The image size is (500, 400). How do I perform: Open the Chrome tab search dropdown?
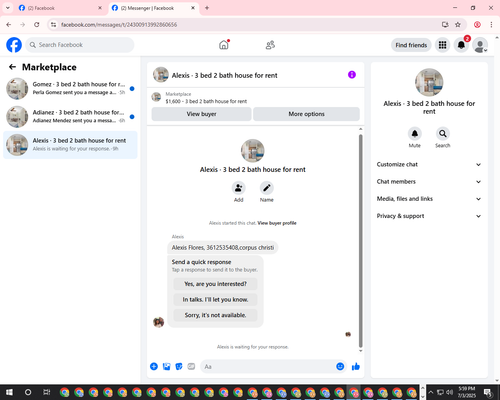[8, 8]
